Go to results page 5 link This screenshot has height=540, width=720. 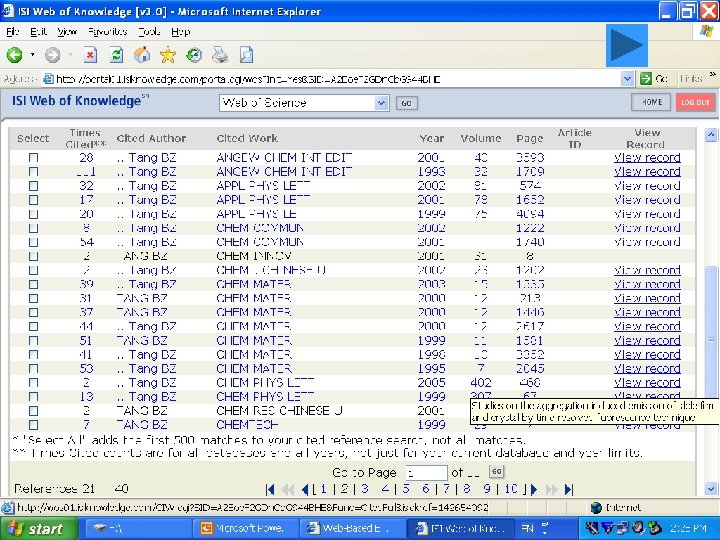coord(406,489)
